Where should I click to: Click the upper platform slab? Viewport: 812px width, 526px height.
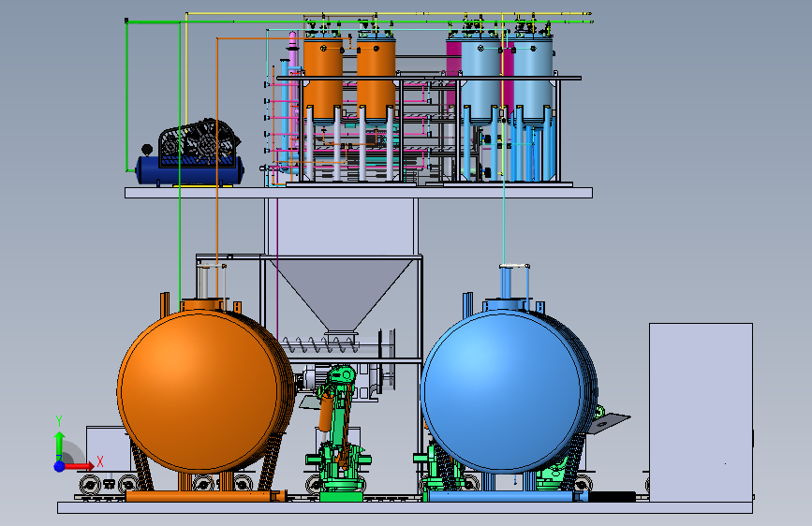tap(359, 193)
